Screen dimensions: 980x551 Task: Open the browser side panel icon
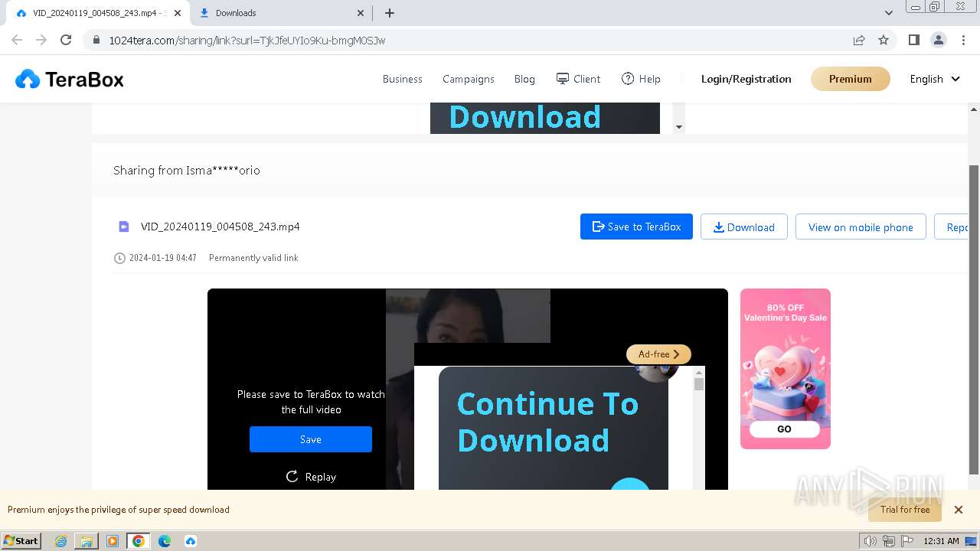click(x=913, y=40)
